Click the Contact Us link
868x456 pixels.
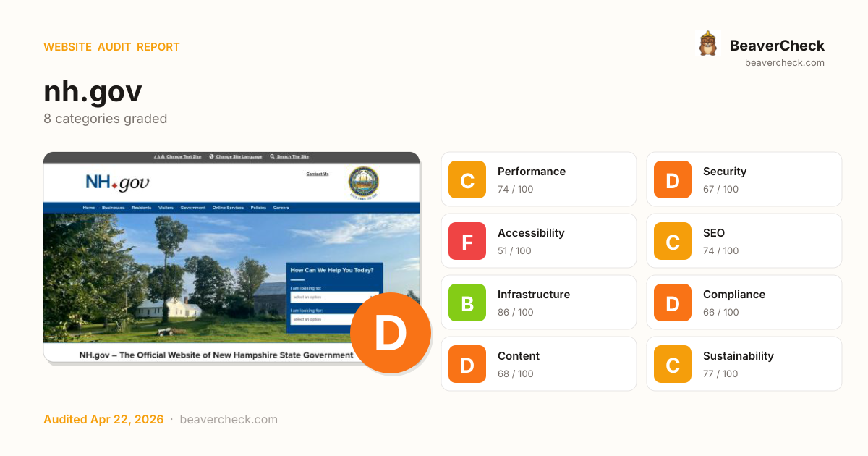[x=317, y=174]
